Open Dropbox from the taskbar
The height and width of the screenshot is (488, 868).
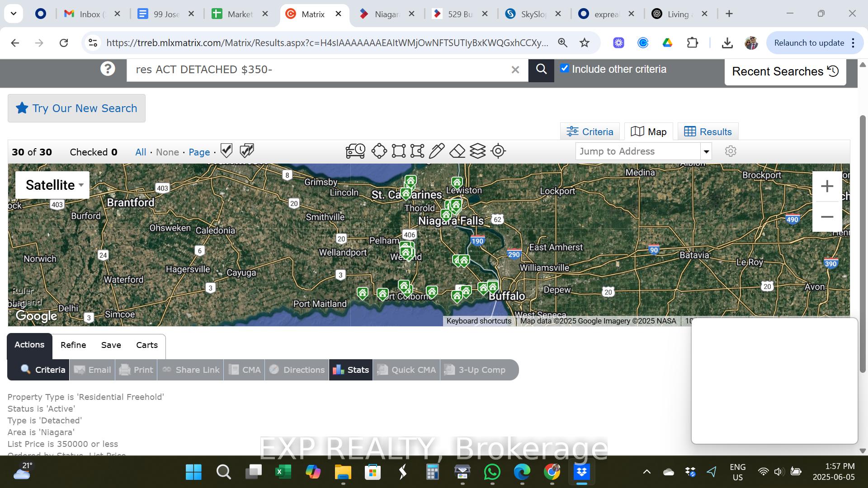point(581,472)
